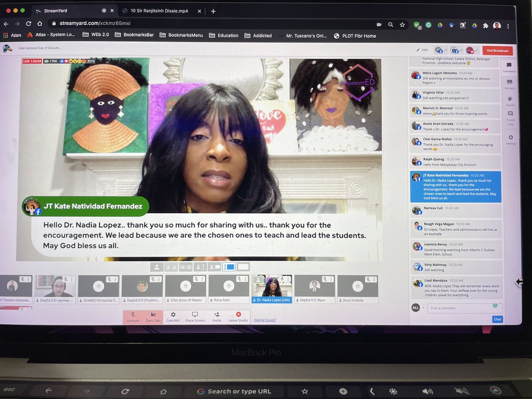The height and width of the screenshot is (399, 532).
Task: Click the highlighted JT Kate Natividad Fernandez comment
Action: pos(456,187)
